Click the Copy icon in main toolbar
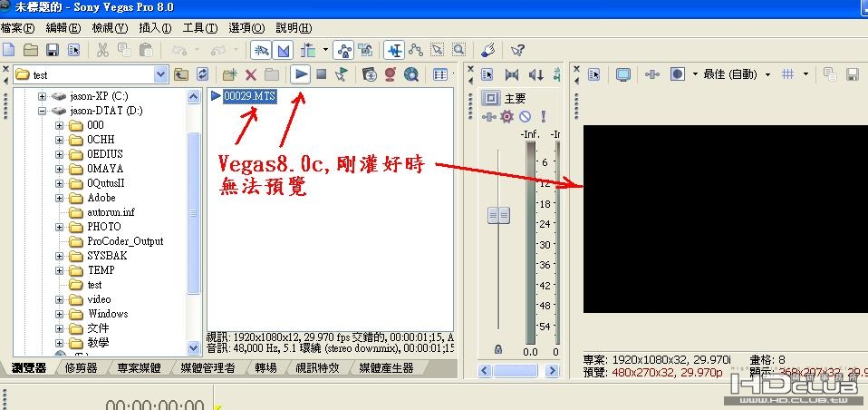The height and width of the screenshot is (410, 868). pyautogui.click(x=124, y=50)
